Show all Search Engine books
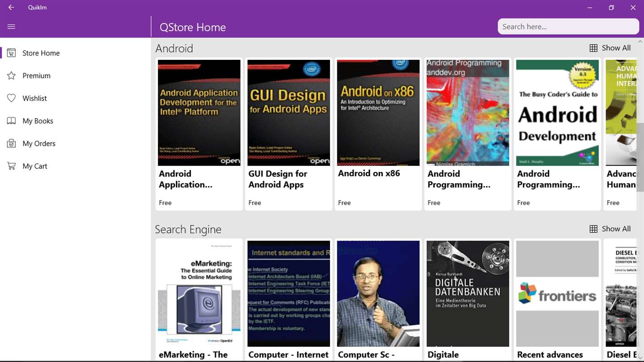The width and height of the screenshot is (644, 362). point(610,229)
